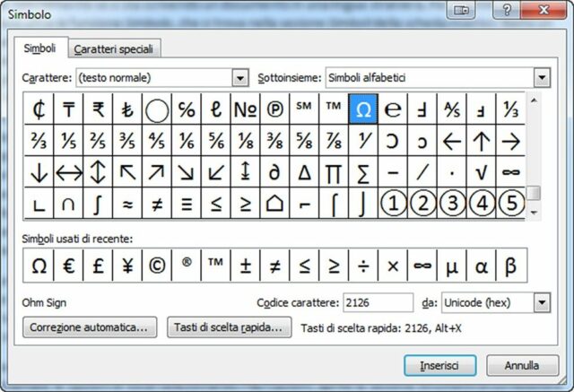Choose the euro sign from recent symbols
Viewport: 574px width, 392px height.
coord(68,266)
